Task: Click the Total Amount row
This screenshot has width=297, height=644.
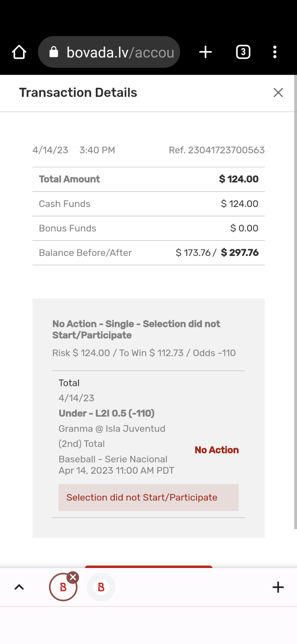Action: pyautogui.click(x=148, y=179)
